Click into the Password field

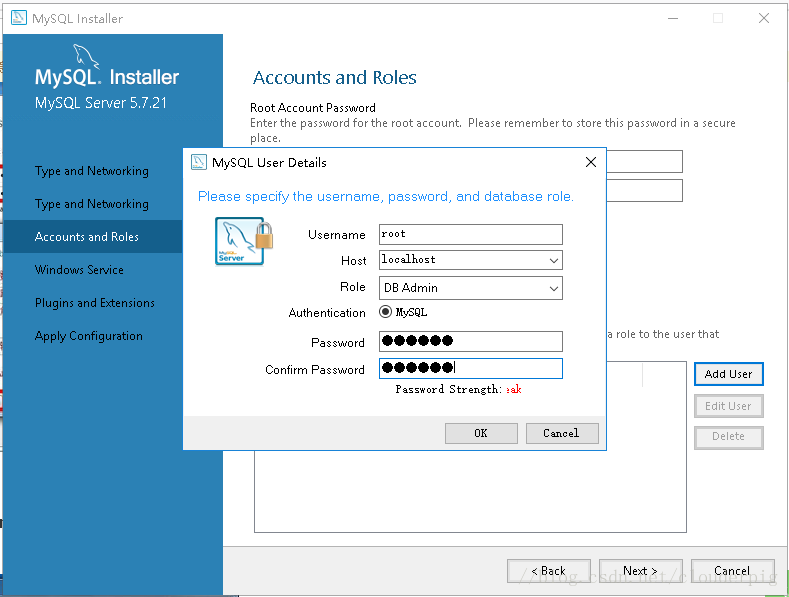point(470,341)
